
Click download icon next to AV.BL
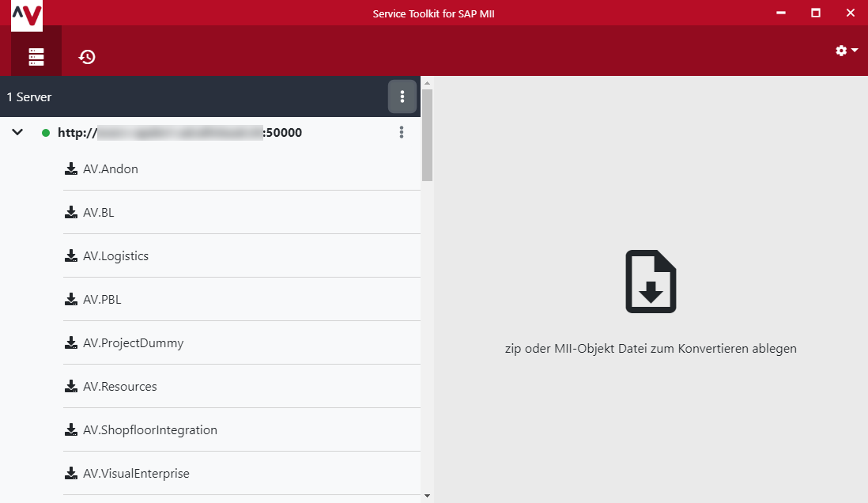pos(71,212)
